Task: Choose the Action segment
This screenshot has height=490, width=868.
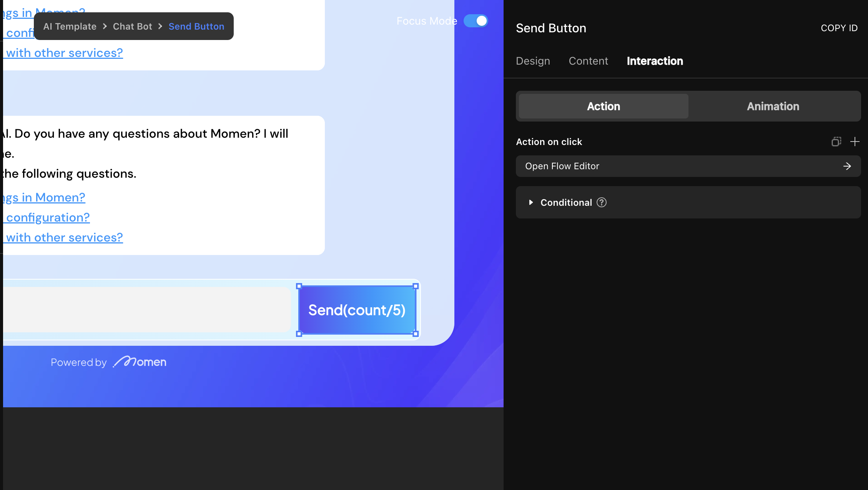Action: (604, 106)
